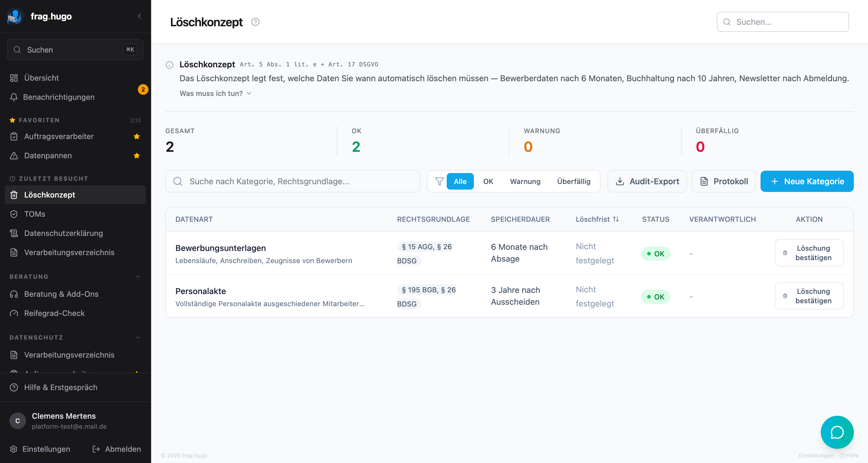The image size is (868, 463).
Task: Click the '§ 195 BGB, § 26 BDSG' tag
Action: [x=426, y=297]
